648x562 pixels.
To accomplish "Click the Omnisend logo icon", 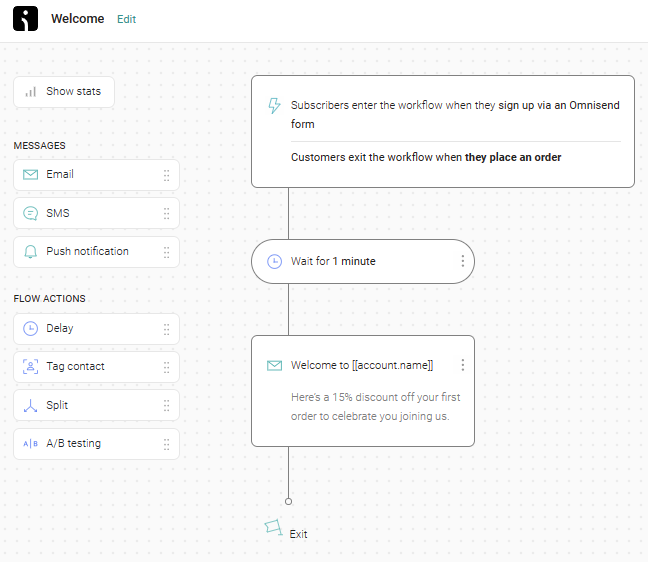I will (x=25, y=19).
